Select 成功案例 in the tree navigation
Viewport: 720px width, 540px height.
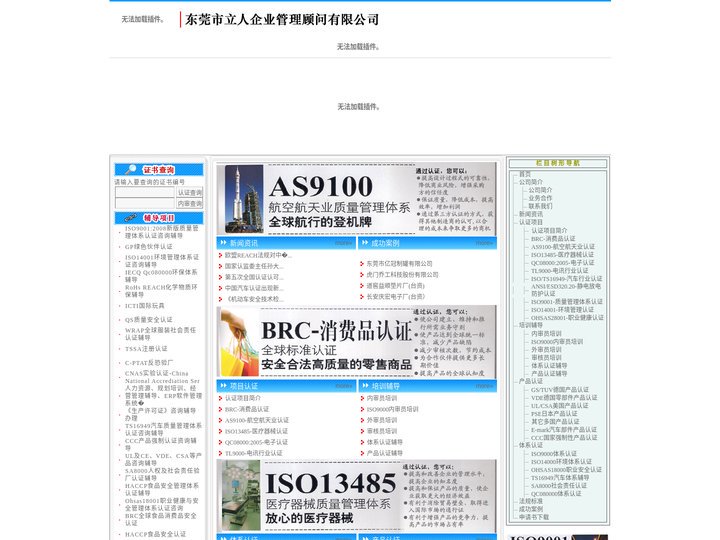[531, 509]
